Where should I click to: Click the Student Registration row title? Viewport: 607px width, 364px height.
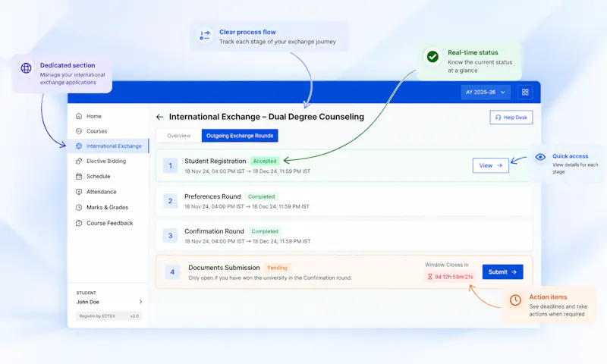(x=215, y=161)
